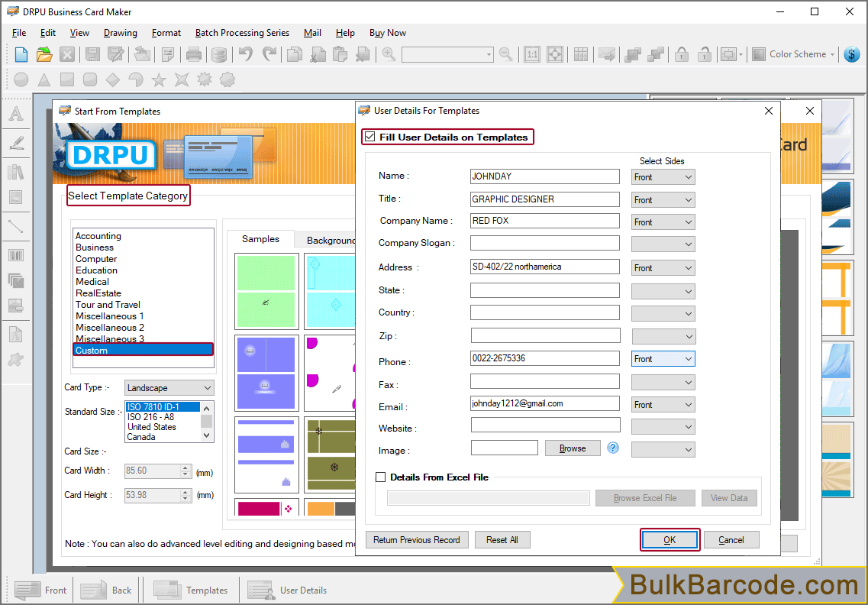Click inside the Website input field
868x605 pixels.
545,425
